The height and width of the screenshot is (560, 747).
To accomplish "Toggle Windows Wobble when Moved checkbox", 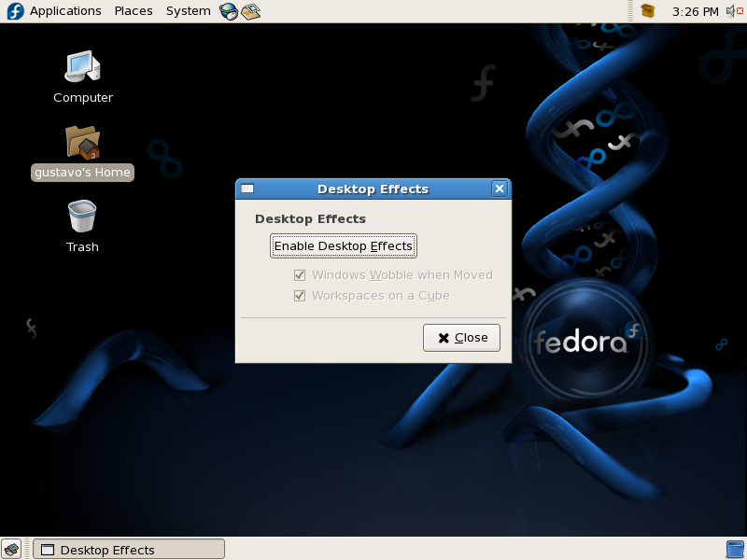I will 300,275.
